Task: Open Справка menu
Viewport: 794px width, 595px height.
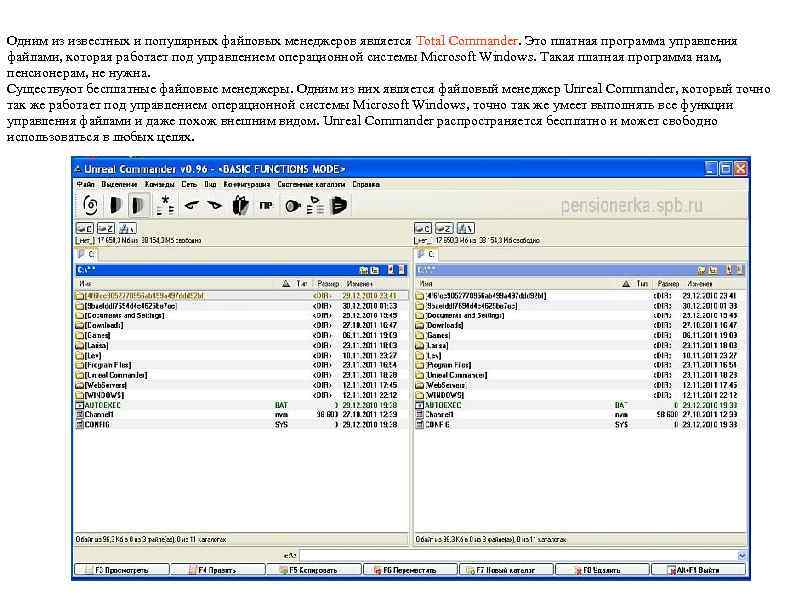Action: tap(366, 184)
